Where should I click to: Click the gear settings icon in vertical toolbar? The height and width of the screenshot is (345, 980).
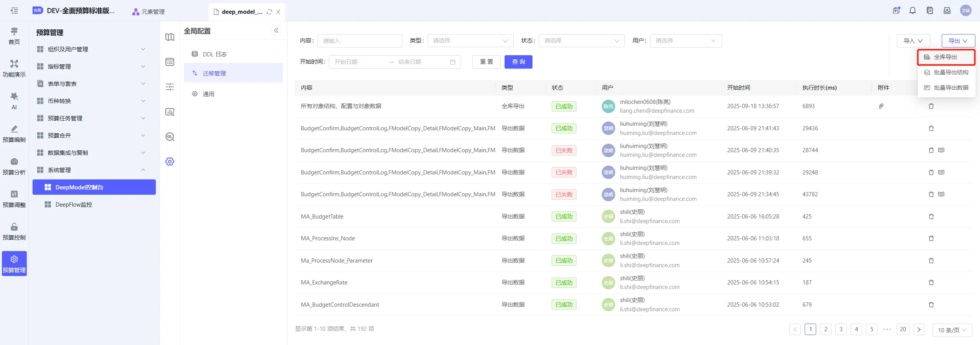coord(170,161)
